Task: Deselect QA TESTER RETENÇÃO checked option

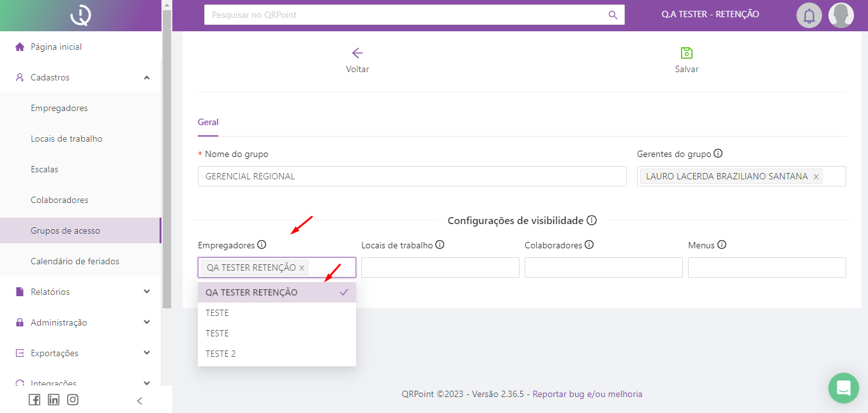Action: 276,292
